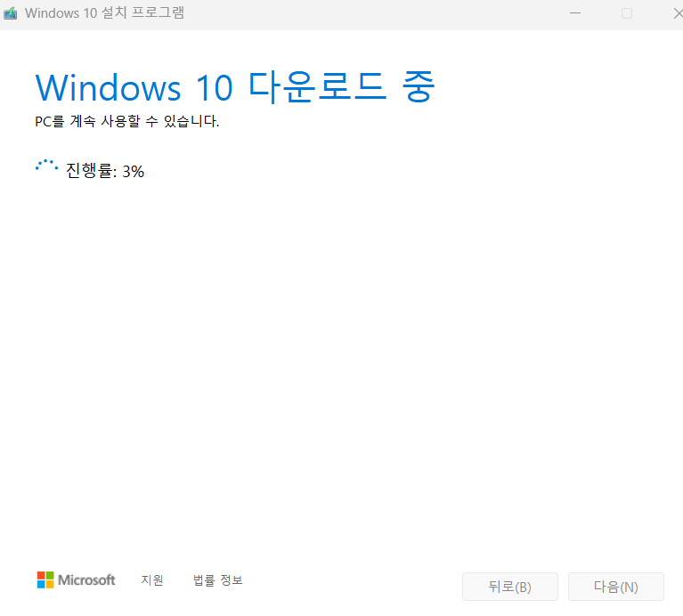Click the spinning progress indicator dots
Image resolution: width=683 pixels, height=616 pixels.
click(x=46, y=166)
